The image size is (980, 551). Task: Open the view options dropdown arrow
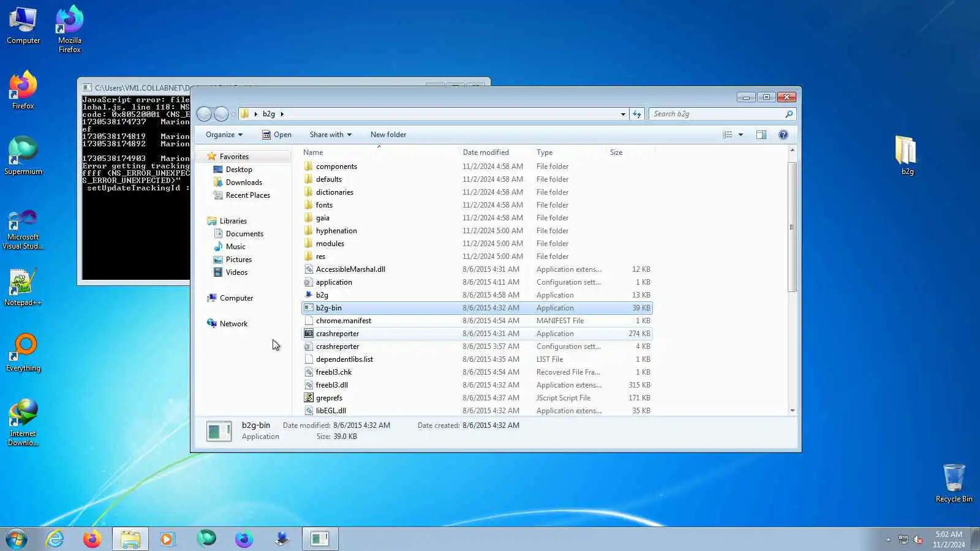click(741, 135)
